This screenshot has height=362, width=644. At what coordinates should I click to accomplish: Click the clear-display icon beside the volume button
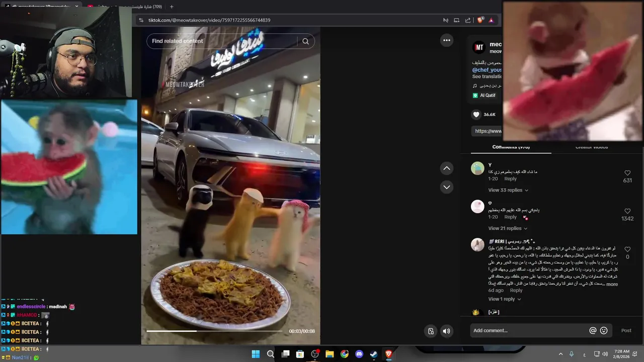point(431,331)
